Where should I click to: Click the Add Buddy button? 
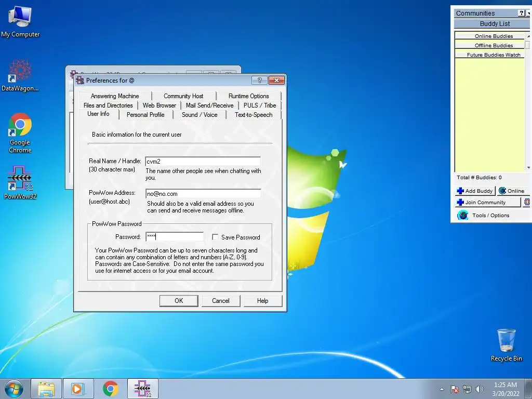475,191
